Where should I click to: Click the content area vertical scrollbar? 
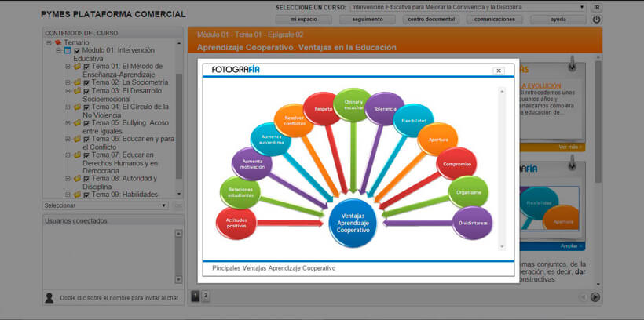598,122
